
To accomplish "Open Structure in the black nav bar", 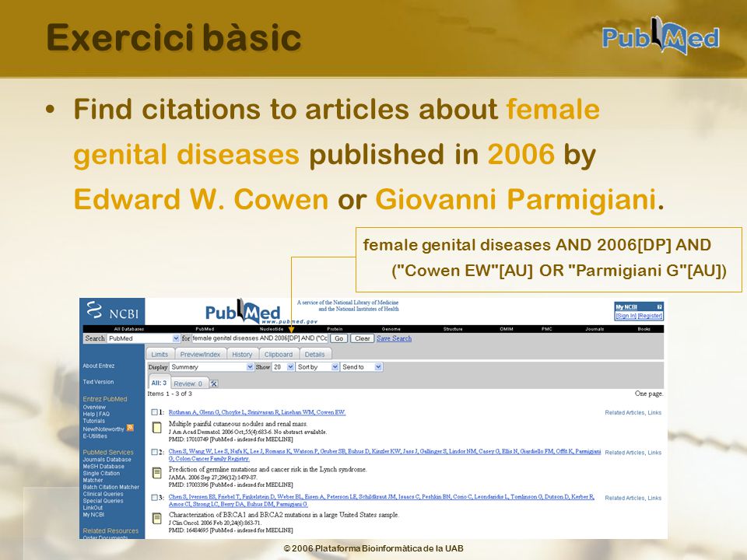I will [453, 329].
